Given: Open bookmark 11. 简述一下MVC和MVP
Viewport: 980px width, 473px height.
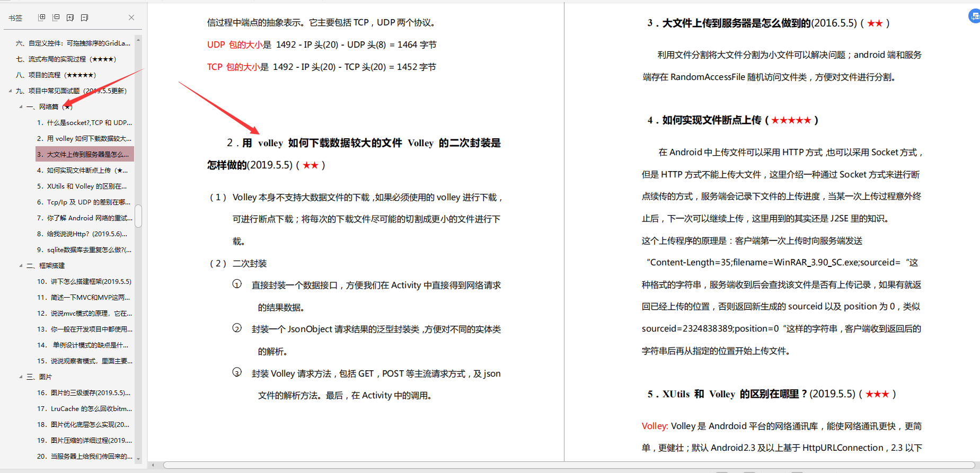Looking at the screenshot, I should pyautogui.click(x=84, y=297).
